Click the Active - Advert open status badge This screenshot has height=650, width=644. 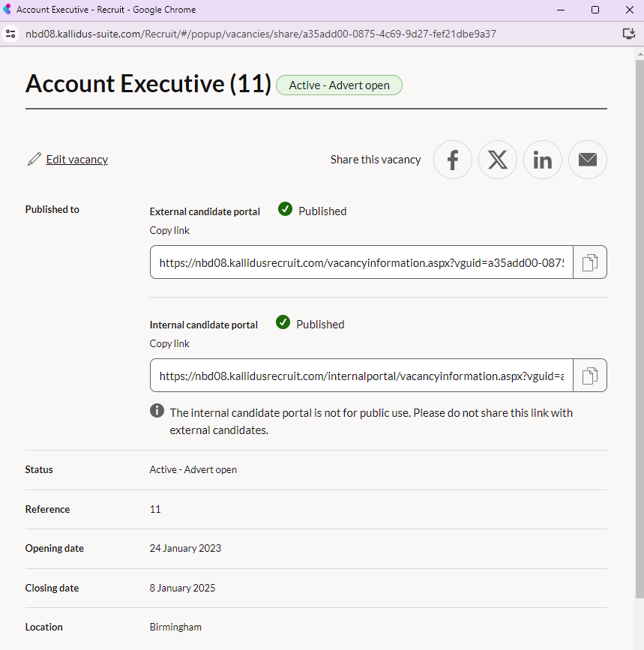(x=339, y=85)
